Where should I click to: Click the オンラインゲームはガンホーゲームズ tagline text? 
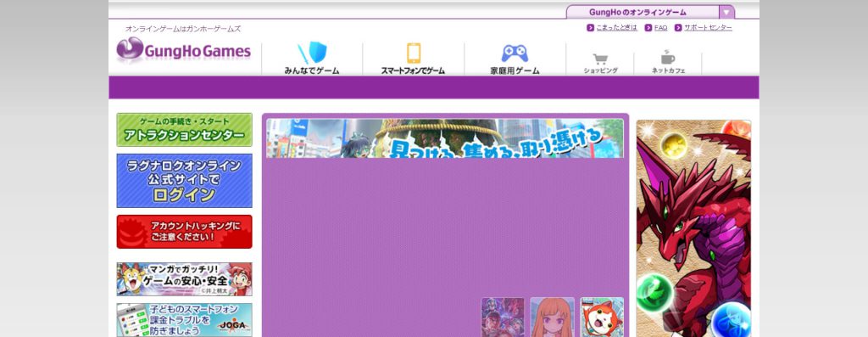point(183,29)
